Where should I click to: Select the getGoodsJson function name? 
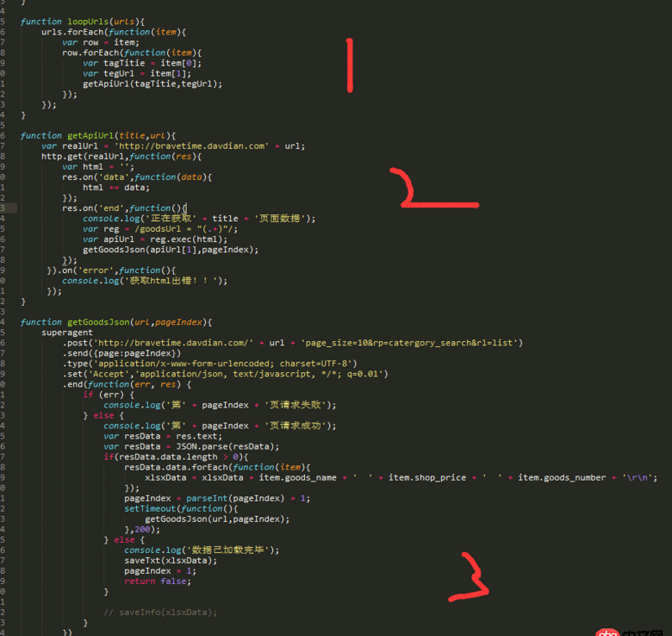click(100, 321)
